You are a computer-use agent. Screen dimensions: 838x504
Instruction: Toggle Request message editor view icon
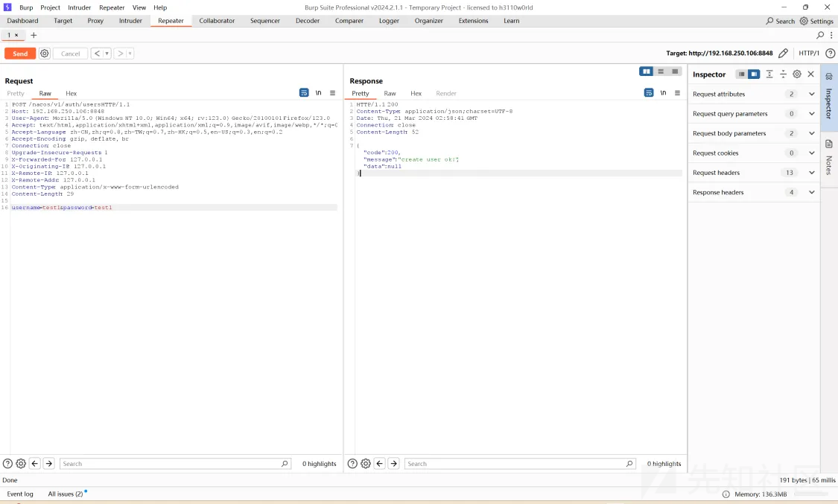click(304, 93)
